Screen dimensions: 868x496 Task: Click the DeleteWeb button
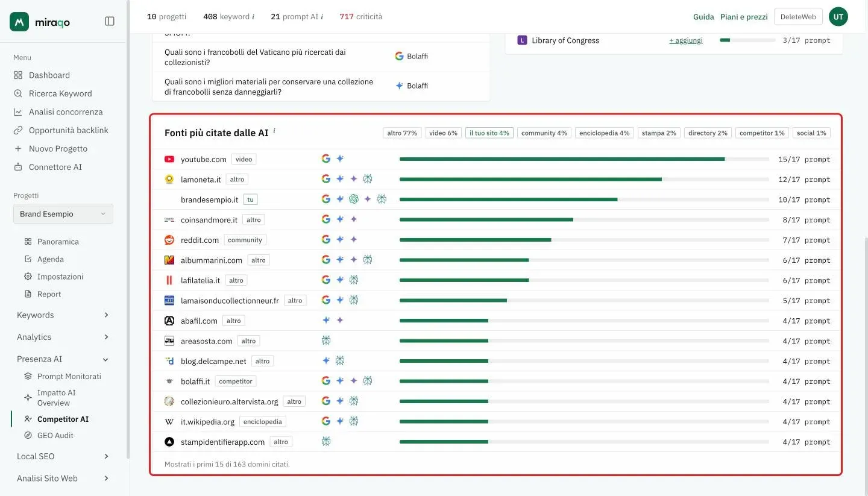[798, 17]
